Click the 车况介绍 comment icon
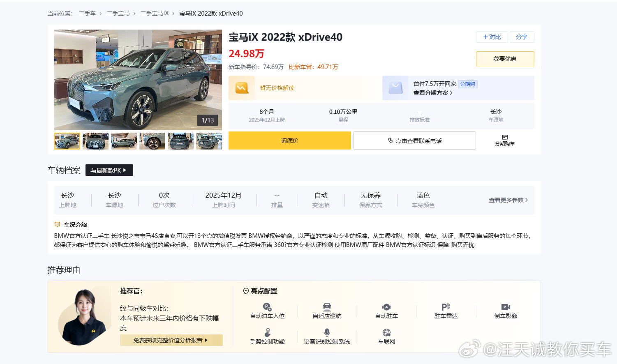Screen dimensions: 617x364 (x=58, y=225)
